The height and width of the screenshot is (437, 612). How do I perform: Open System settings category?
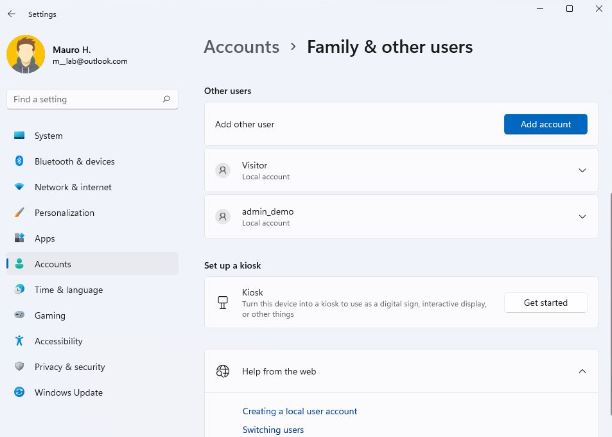point(93,136)
